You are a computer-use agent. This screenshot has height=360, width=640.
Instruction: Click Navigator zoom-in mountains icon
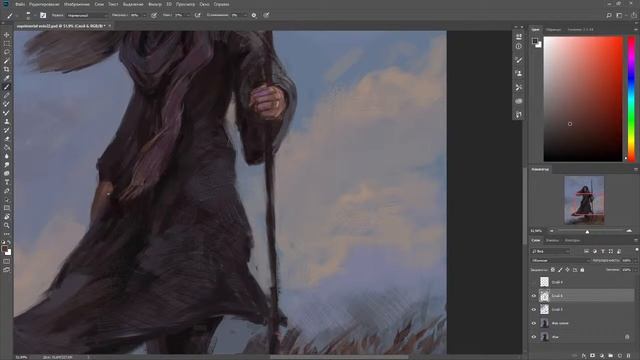[629, 231]
